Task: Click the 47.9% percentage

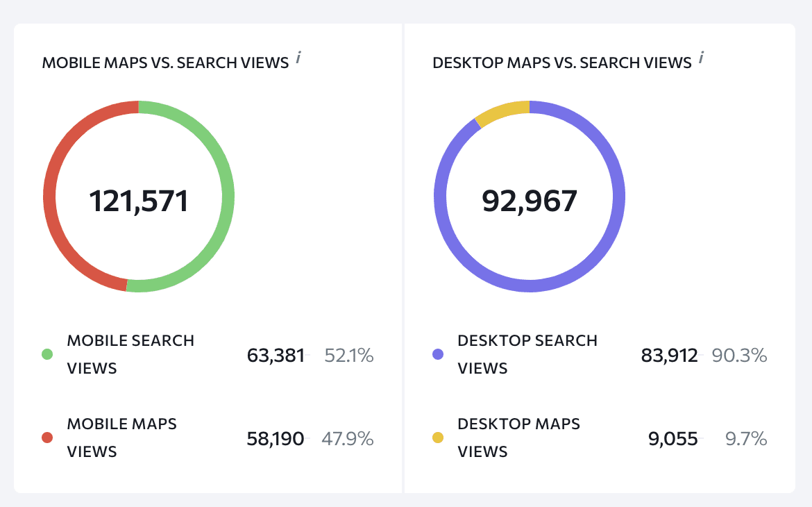Action: pos(348,439)
